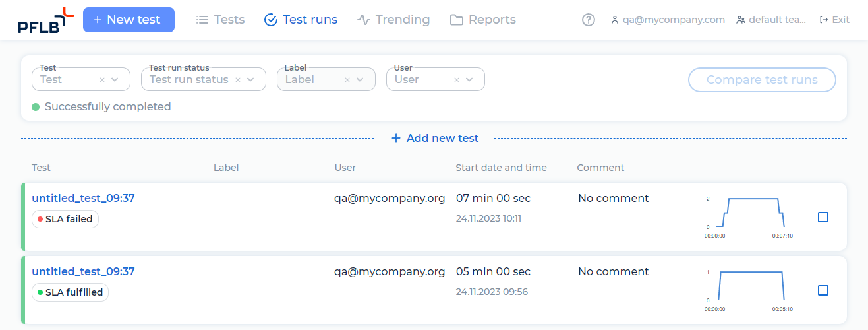Image resolution: width=868 pixels, height=330 pixels.
Task: Click the qa@mycompany.com user account
Action: (668, 20)
